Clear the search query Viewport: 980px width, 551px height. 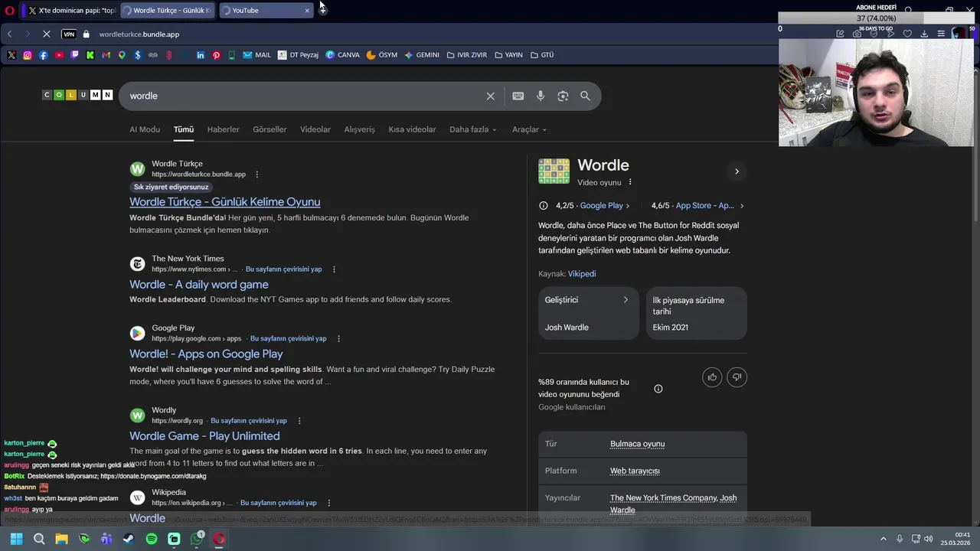point(491,96)
